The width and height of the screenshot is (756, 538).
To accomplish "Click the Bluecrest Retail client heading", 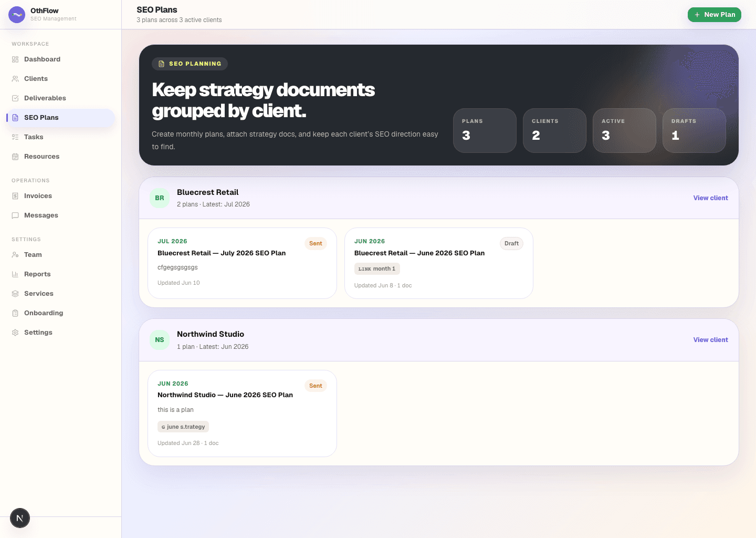I will (207, 192).
